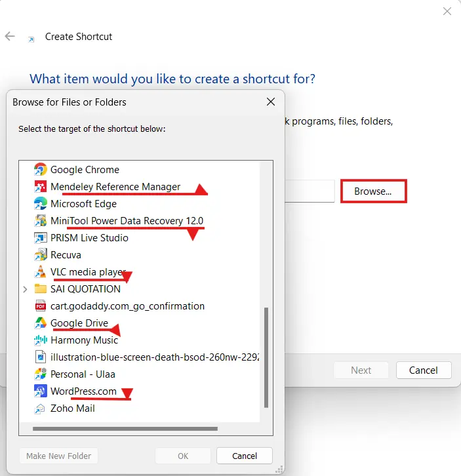
Task: Close the Create Shortcut window
Action: click(447, 11)
